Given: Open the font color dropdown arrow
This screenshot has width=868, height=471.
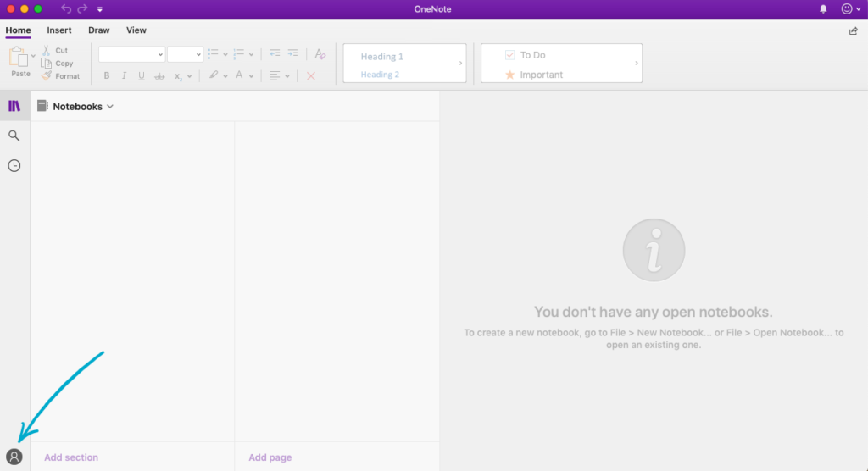Looking at the screenshot, I should coord(252,76).
